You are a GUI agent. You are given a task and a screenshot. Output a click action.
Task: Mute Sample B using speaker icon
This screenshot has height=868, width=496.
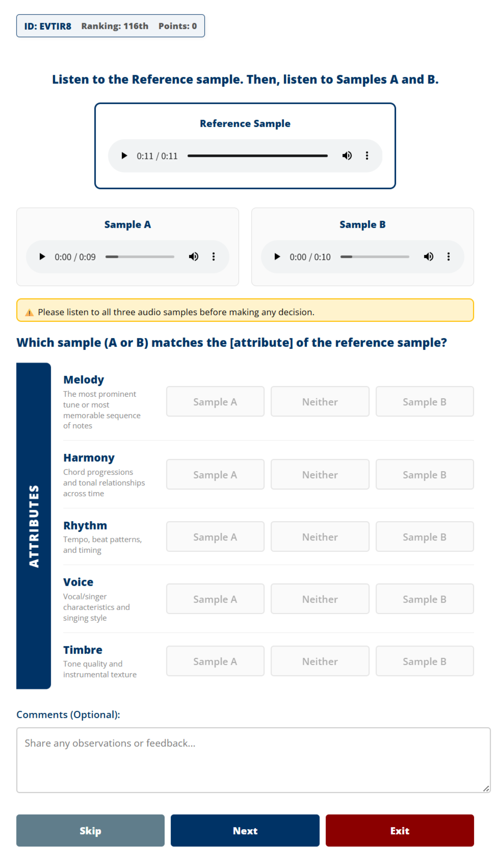pos(428,257)
